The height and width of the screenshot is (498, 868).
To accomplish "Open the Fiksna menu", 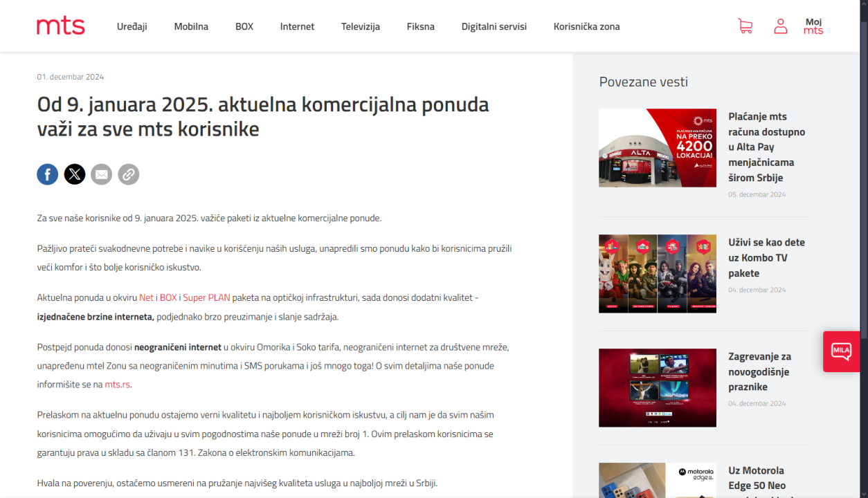I will tap(421, 26).
